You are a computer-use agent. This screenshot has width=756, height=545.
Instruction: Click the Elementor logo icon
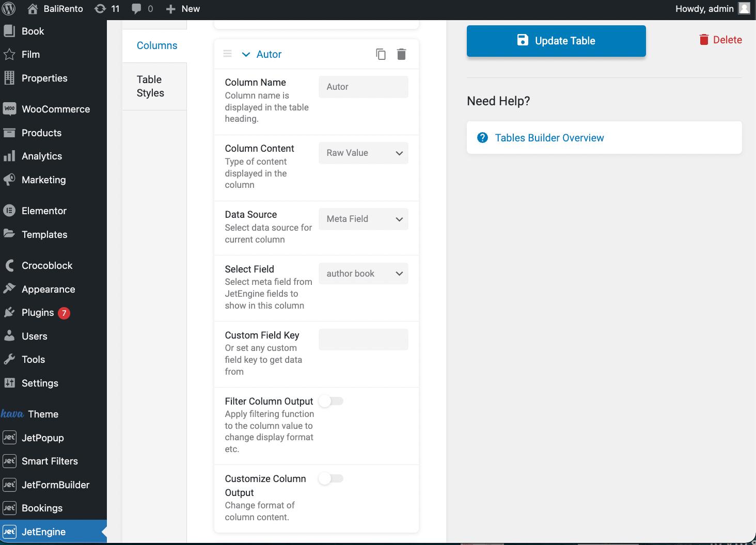9,211
